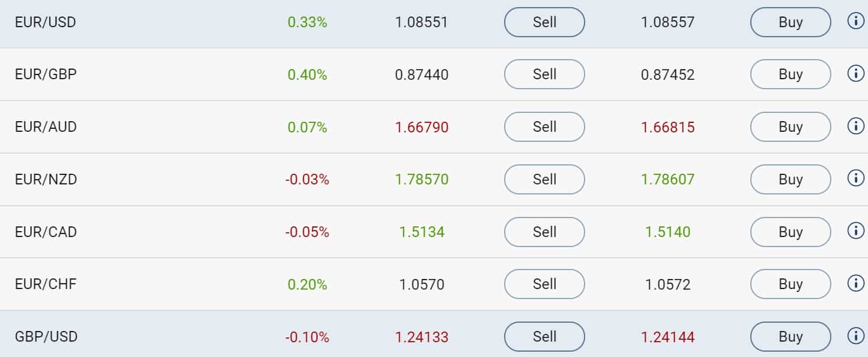
Task: Open info icon for EUR/GBP
Action: 856,74
